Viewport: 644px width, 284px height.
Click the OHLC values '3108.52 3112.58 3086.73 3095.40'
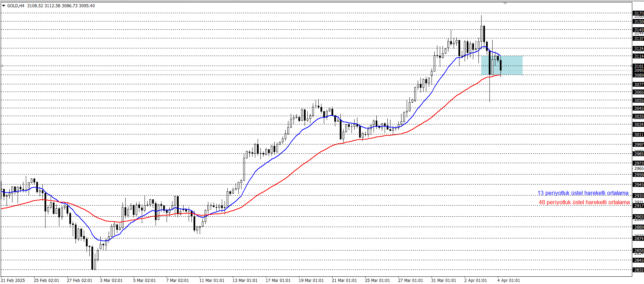click(x=61, y=6)
